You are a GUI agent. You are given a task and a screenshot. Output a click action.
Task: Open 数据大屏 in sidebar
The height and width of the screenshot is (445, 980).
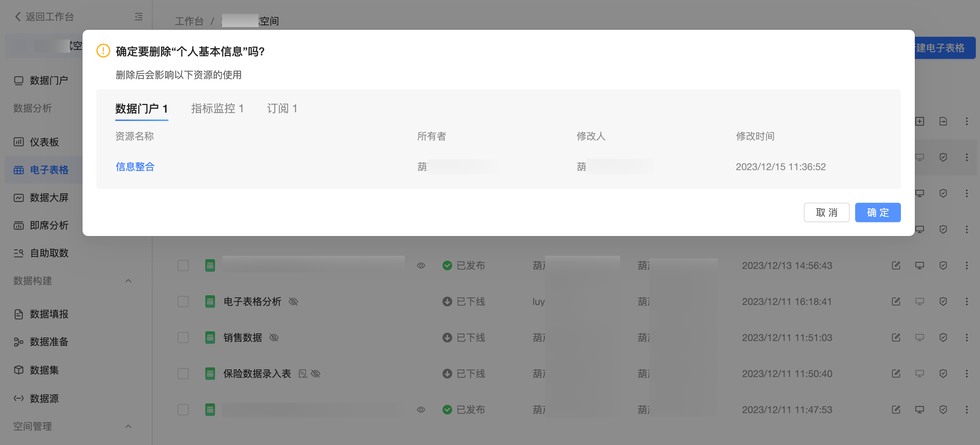point(49,198)
